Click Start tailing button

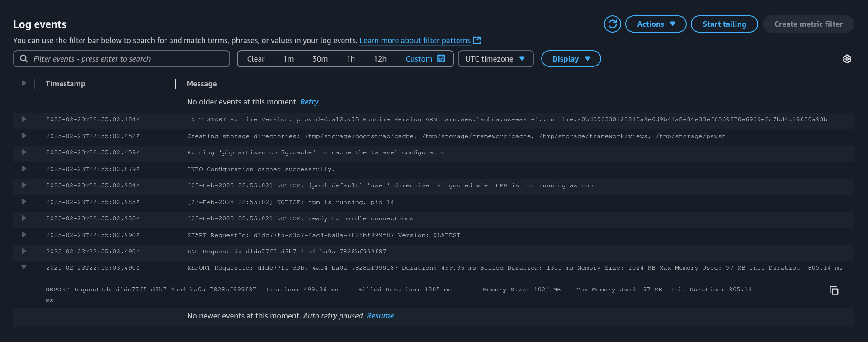[x=724, y=24]
